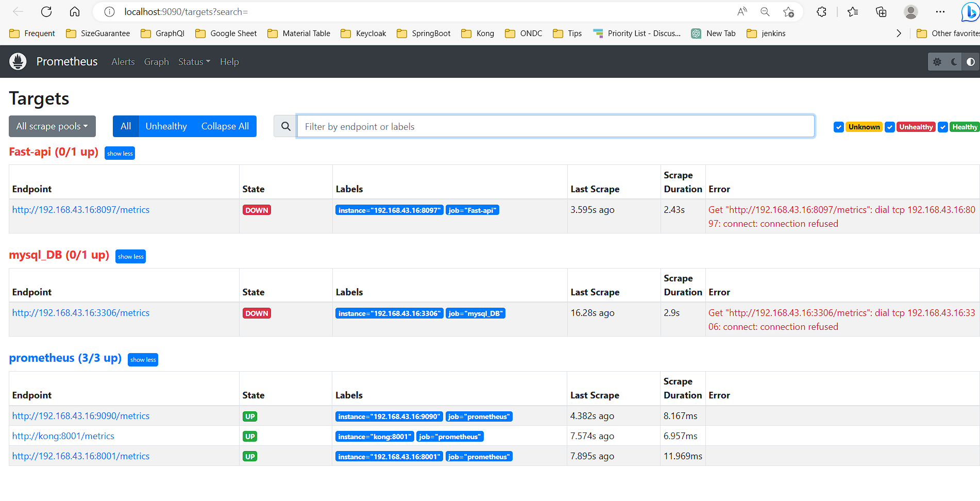This screenshot has height=501, width=980.
Task: Open the Other favorites folder
Action: pos(948,34)
